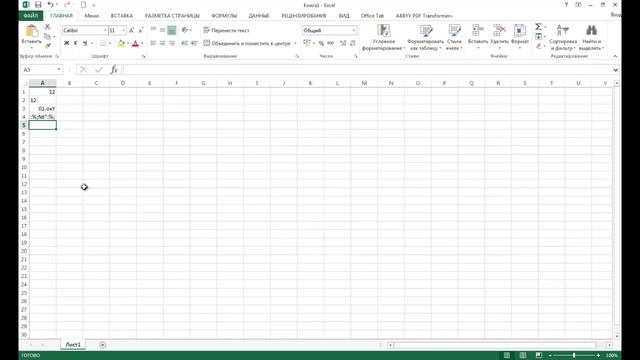Click the Clear eraser icon
The image size is (640, 360).
tap(538, 46)
